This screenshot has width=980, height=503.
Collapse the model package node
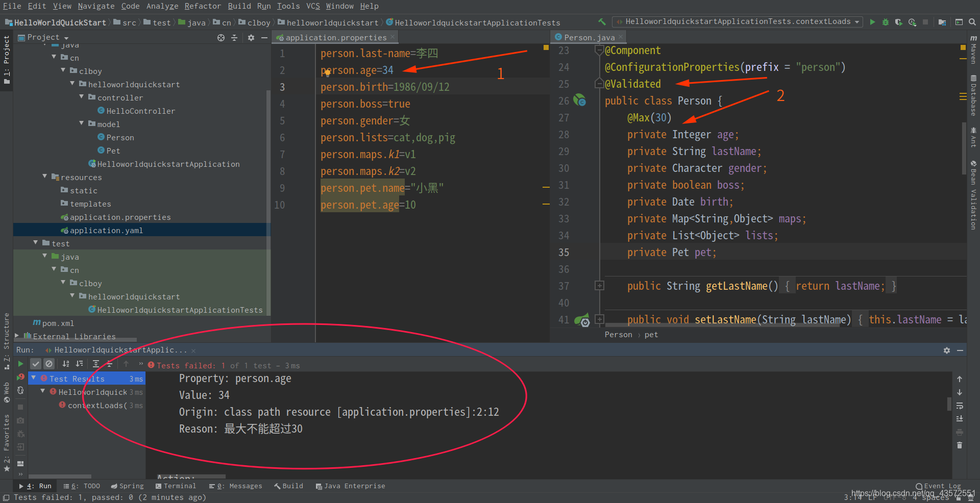pos(81,123)
